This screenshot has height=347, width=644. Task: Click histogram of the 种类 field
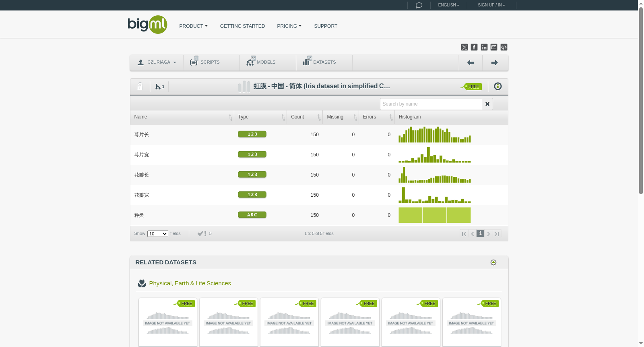point(435,215)
